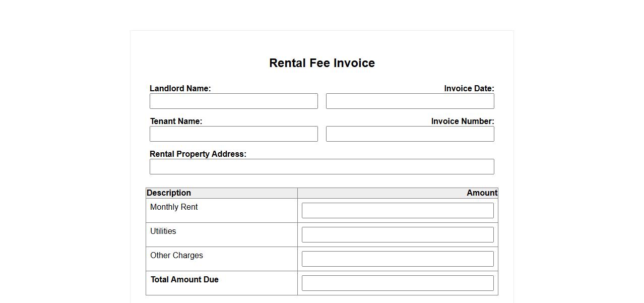Click the "Invoice Date:" label
Screen dimensions: 644x303
point(469,88)
